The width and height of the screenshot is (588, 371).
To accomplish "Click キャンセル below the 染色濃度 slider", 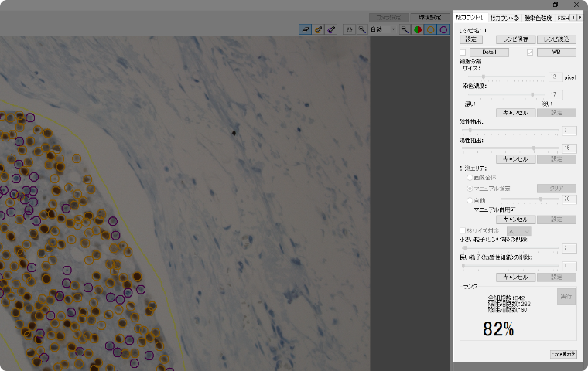I will 515,113.
